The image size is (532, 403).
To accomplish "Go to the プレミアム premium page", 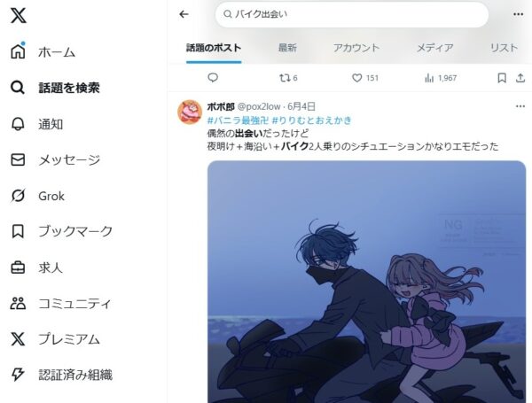I will click(x=55, y=339).
